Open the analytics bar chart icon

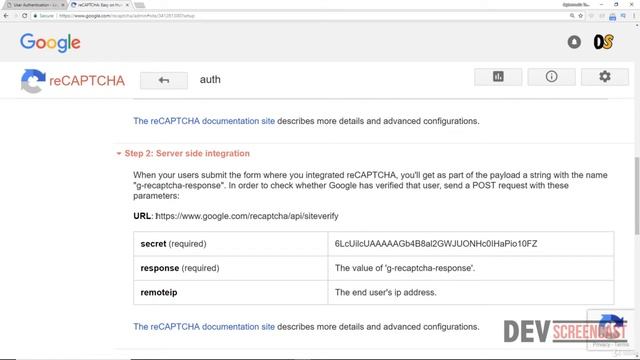click(498, 77)
